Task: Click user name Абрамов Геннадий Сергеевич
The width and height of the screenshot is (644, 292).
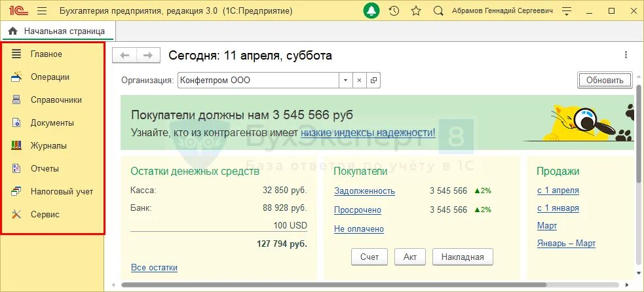Action: click(x=502, y=11)
